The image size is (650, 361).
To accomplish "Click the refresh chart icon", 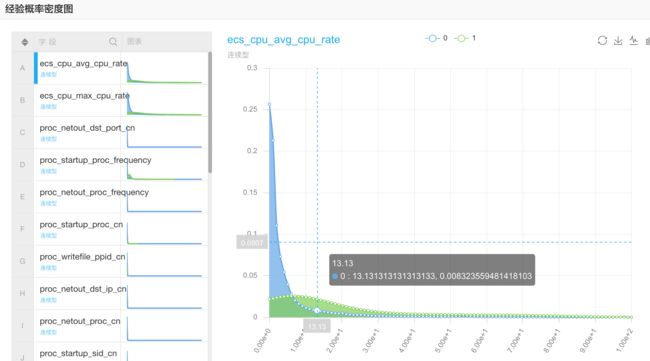I will 602,40.
